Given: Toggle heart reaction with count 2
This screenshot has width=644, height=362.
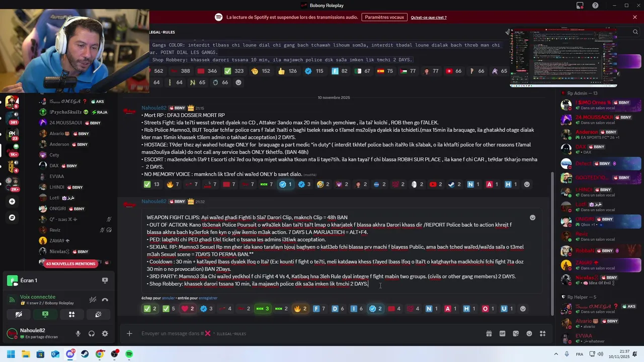Looking at the screenshot, I should (x=187, y=309).
